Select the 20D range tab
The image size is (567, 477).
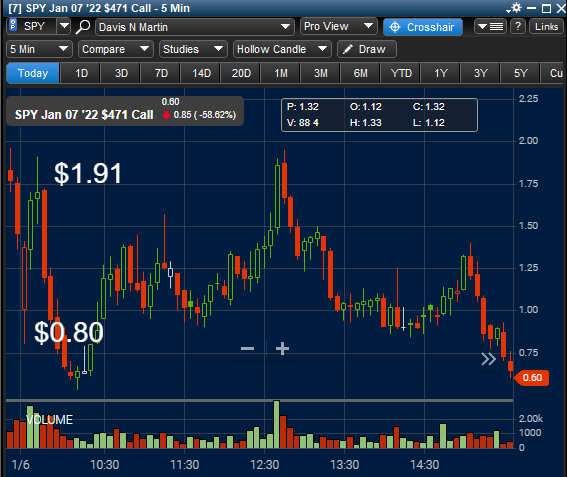pyautogui.click(x=241, y=73)
